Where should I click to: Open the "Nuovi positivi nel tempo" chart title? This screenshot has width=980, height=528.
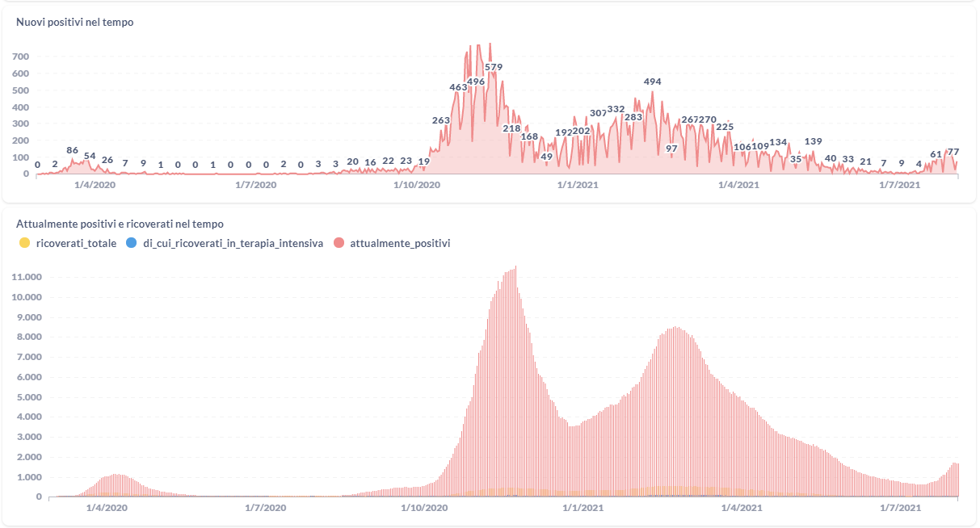[x=75, y=23]
